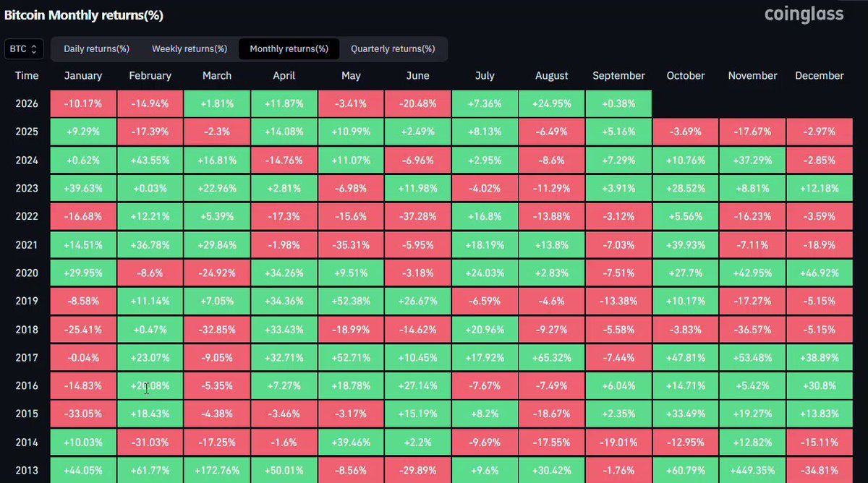
Task: Click the 2015 January cell showing -33.05%
Action: [x=83, y=414]
